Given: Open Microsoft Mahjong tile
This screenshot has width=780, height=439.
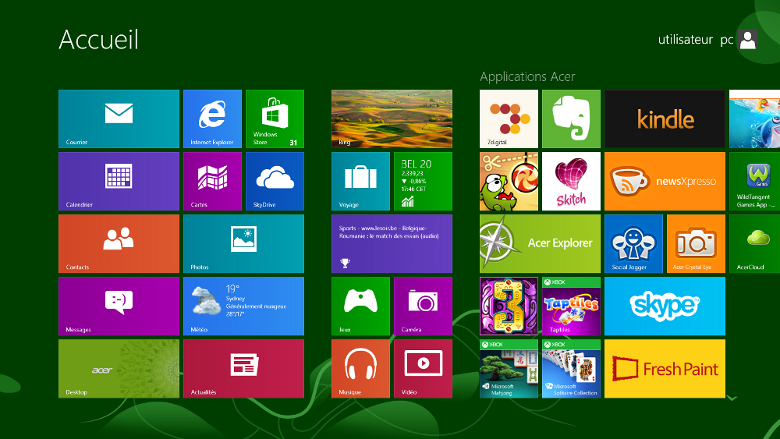Looking at the screenshot, I should point(509,368).
